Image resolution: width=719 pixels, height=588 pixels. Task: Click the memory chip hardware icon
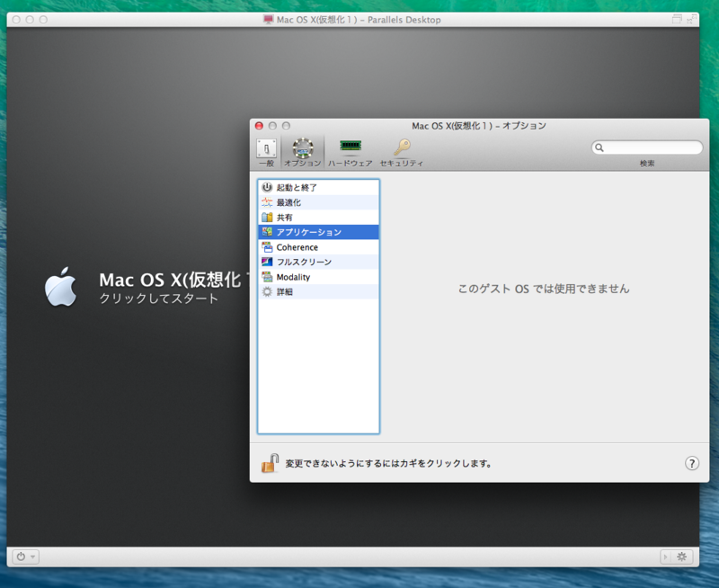point(351,146)
